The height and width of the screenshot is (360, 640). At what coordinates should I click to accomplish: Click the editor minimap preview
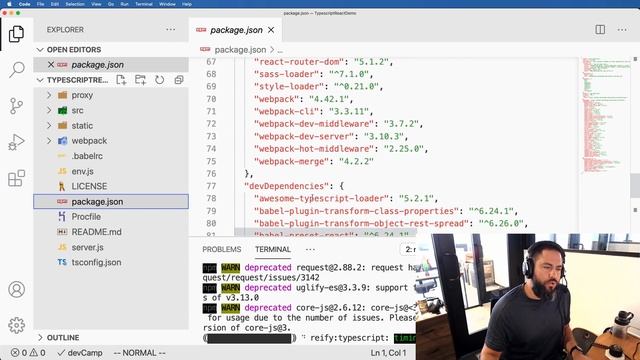click(605, 116)
